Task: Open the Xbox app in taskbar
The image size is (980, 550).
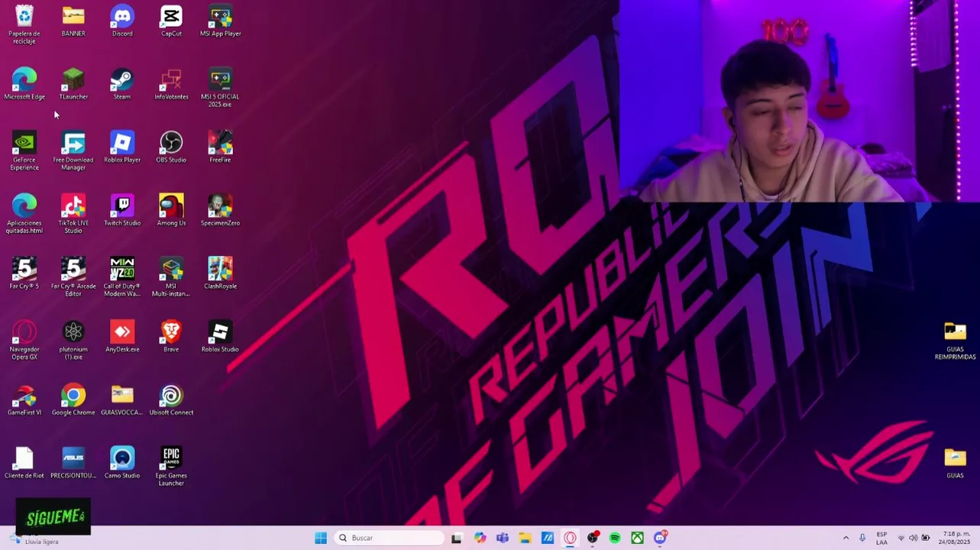Action: [637, 538]
